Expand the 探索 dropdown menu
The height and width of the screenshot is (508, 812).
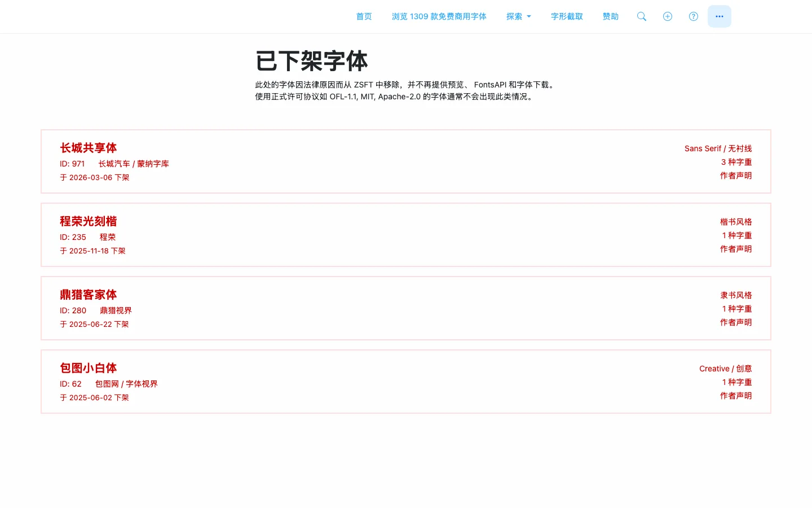pyautogui.click(x=519, y=16)
